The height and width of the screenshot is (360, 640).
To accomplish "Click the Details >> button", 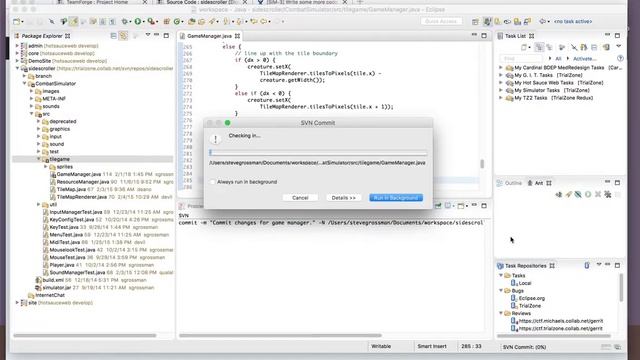I will pyautogui.click(x=344, y=198).
